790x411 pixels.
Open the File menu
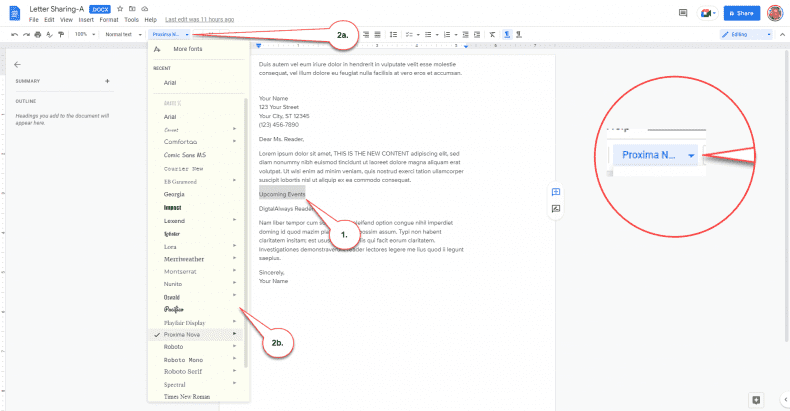tap(34, 20)
